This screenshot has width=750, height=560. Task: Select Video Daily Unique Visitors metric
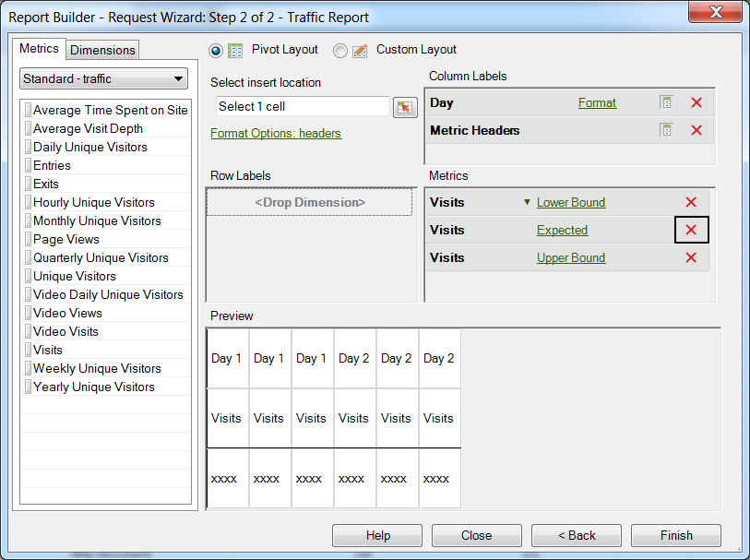[108, 294]
